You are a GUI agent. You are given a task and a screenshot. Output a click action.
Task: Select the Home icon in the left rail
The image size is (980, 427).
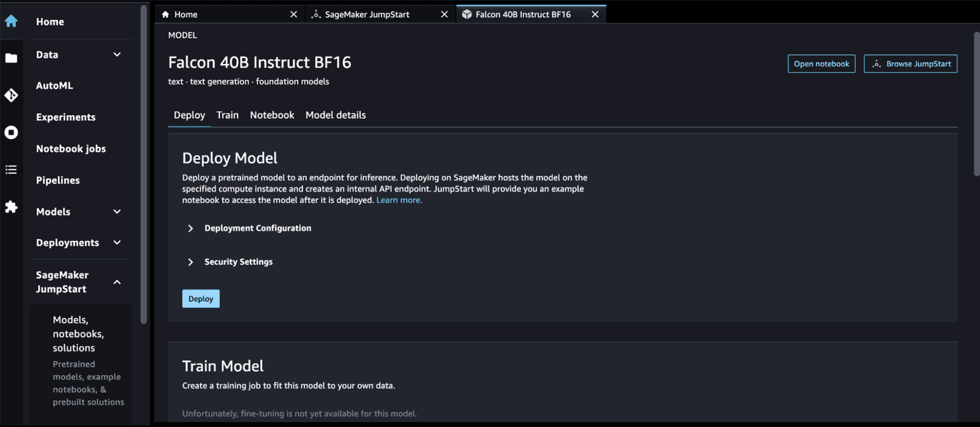click(x=11, y=21)
